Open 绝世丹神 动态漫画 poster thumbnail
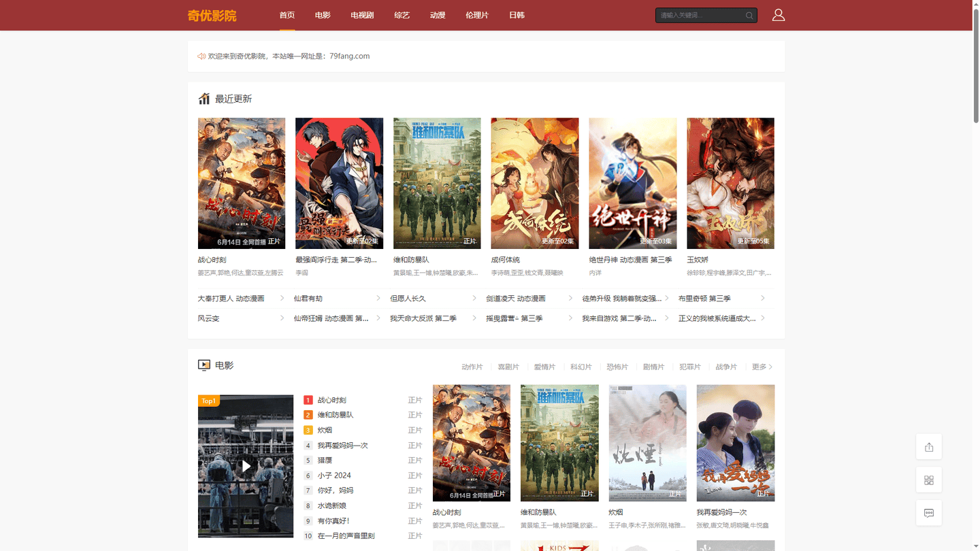 point(633,183)
